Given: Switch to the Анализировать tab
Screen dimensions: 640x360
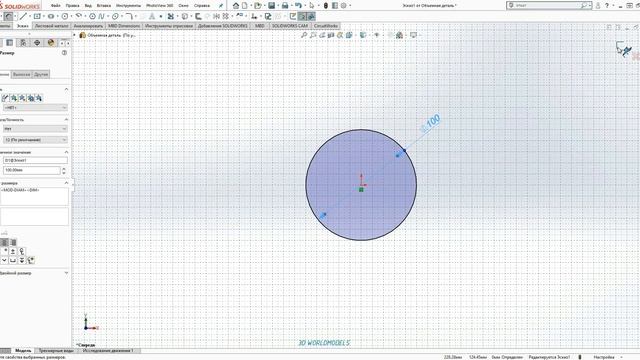Looking at the screenshot, I should pyautogui.click(x=88, y=26).
